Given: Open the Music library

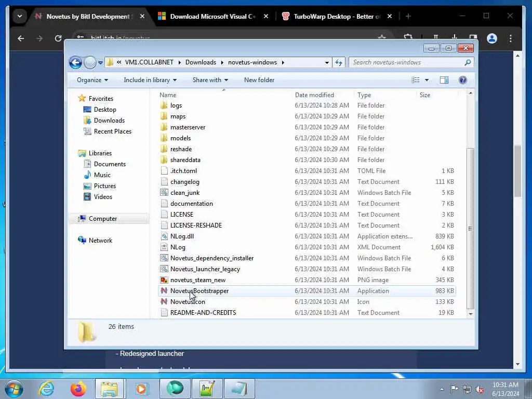Looking at the screenshot, I should 102,175.
